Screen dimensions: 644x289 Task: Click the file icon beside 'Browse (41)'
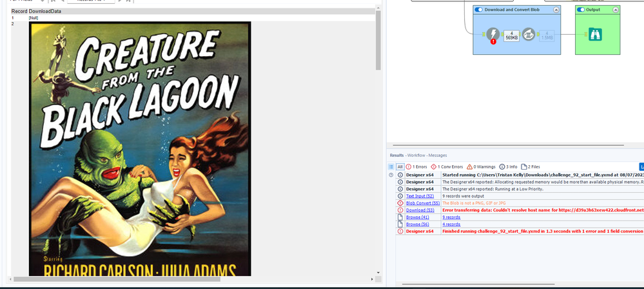pos(400,217)
